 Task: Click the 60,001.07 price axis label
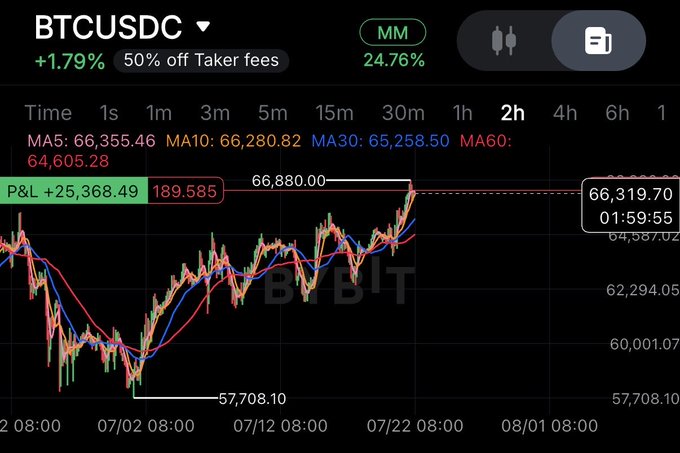coord(644,344)
